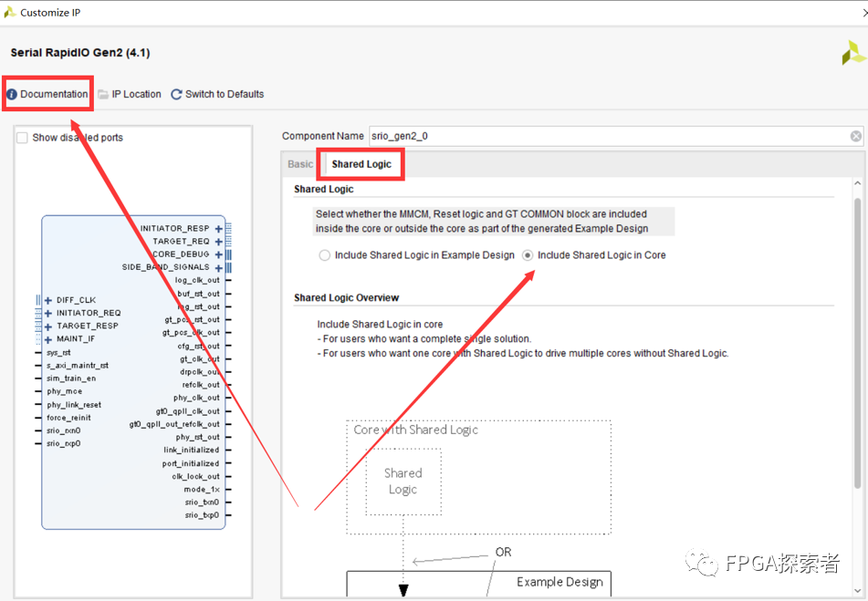Click the drpclk_out port label
The height and width of the screenshot is (601, 868).
[200, 371]
